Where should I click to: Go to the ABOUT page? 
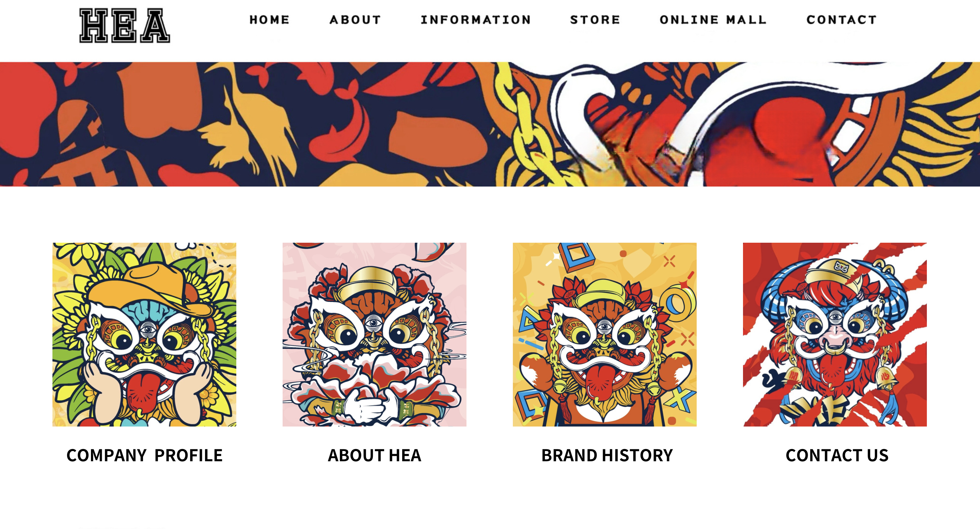pyautogui.click(x=355, y=20)
